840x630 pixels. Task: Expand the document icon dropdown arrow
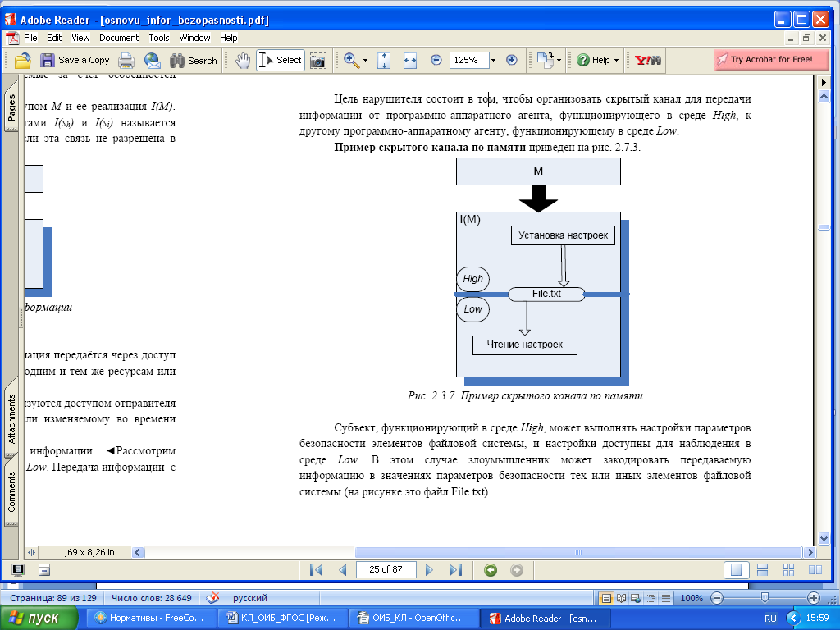coord(559,60)
